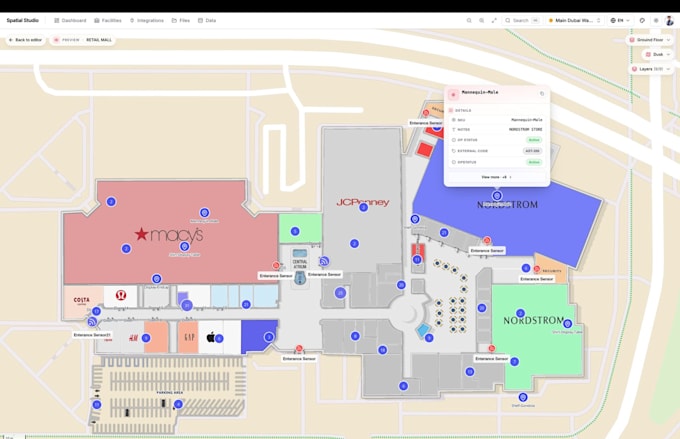Select marker in green store beside Macy's
The height and width of the screenshot is (439, 680).
point(295,231)
